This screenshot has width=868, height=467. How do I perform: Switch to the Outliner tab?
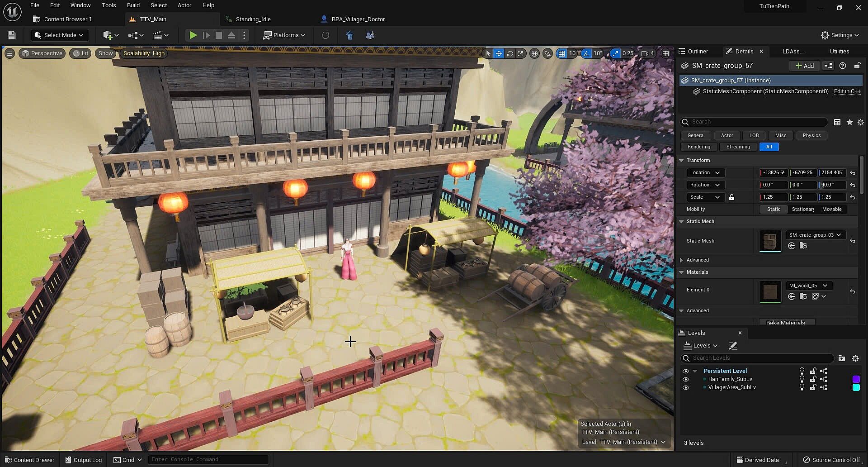(x=698, y=51)
